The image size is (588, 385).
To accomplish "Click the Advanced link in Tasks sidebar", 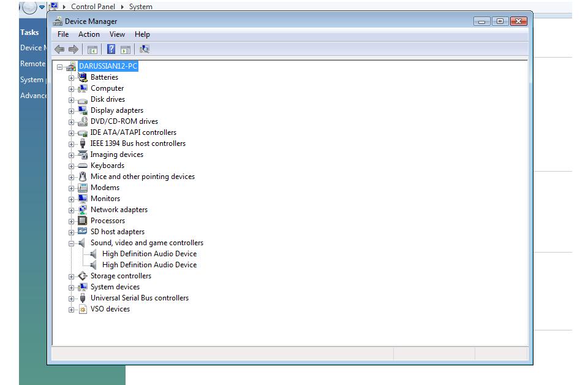I will tap(33, 96).
